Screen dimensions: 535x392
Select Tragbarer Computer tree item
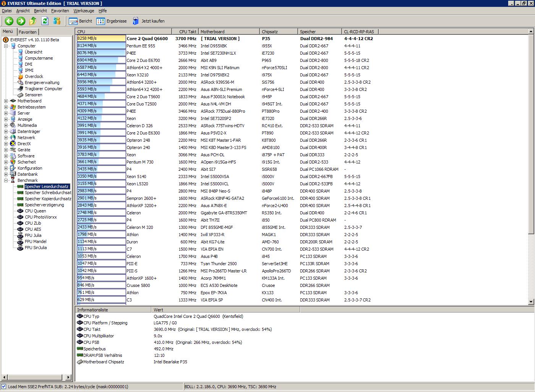(x=44, y=89)
